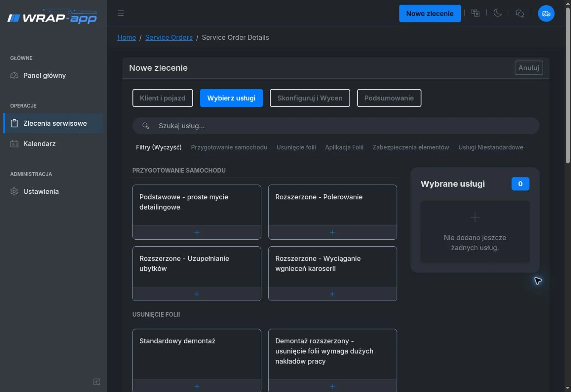Click the Nowe zlecenie card title
571x392 pixels.
click(158, 68)
